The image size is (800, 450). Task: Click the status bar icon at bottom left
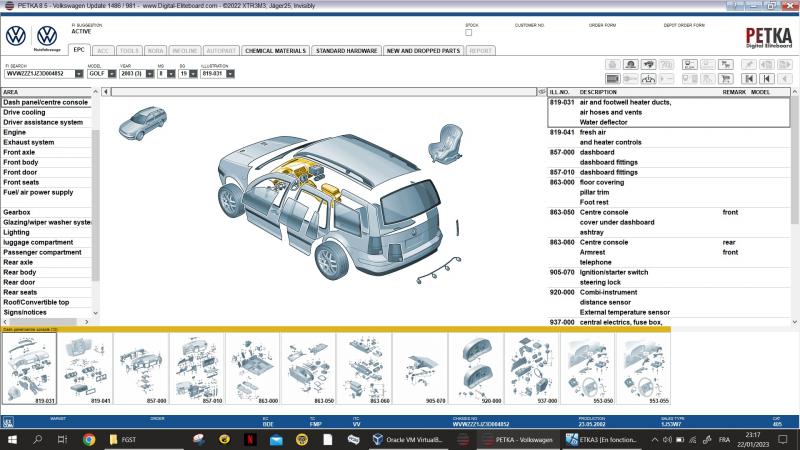pos(8,422)
